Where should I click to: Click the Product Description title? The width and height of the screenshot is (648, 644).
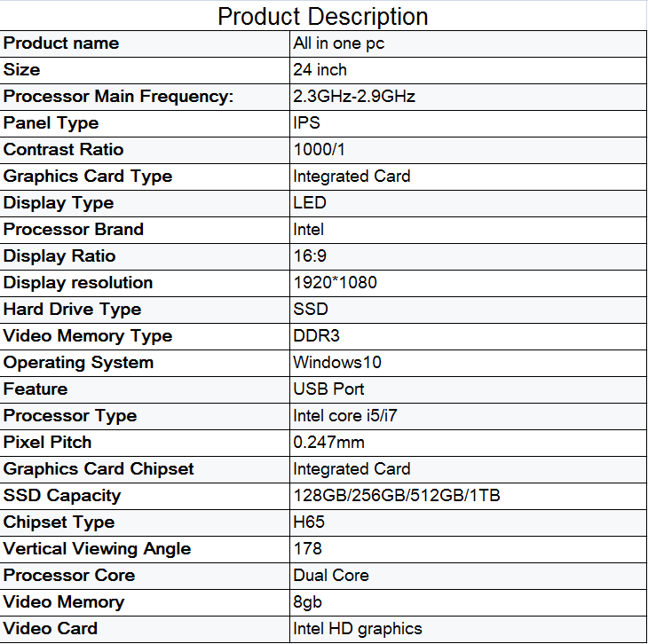(x=323, y=17)
